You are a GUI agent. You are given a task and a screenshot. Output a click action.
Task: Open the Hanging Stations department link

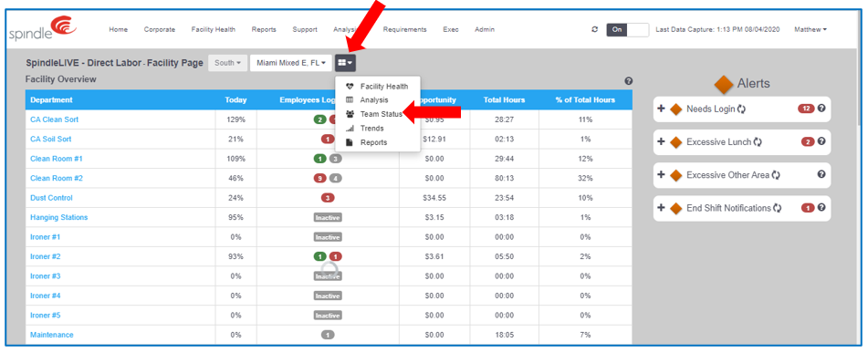[58, 217]
